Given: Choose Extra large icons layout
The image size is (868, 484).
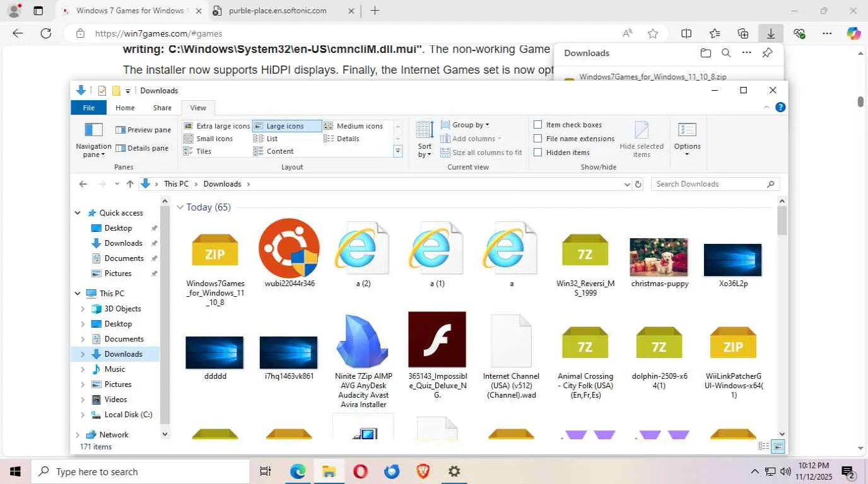Looking at the screenshot, I should tap(217, 126).
